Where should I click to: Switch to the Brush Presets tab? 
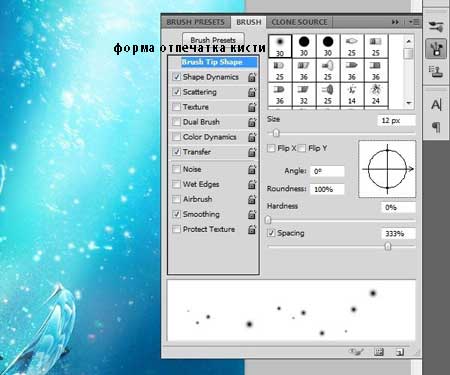pos(196,22)
